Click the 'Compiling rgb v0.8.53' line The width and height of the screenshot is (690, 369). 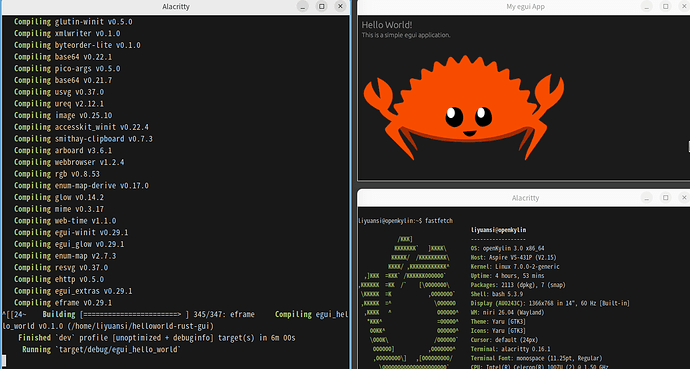click(57, 174)
